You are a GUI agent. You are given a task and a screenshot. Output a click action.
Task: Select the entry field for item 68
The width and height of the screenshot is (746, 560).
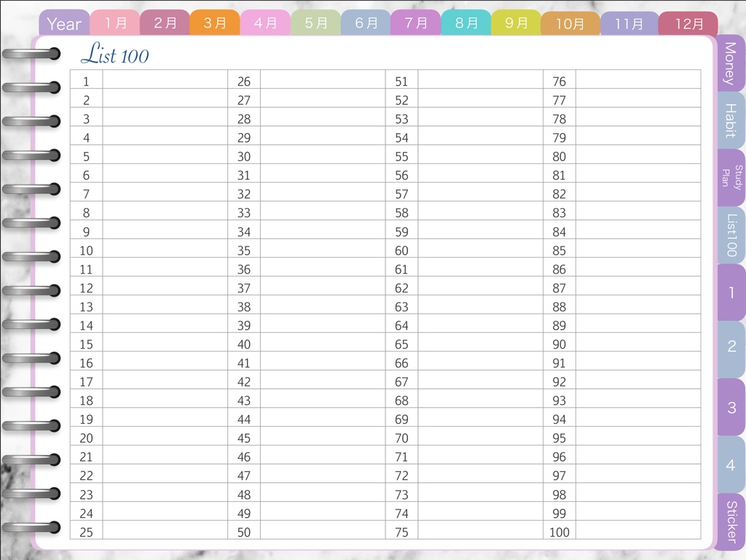(x=481, y=398)
